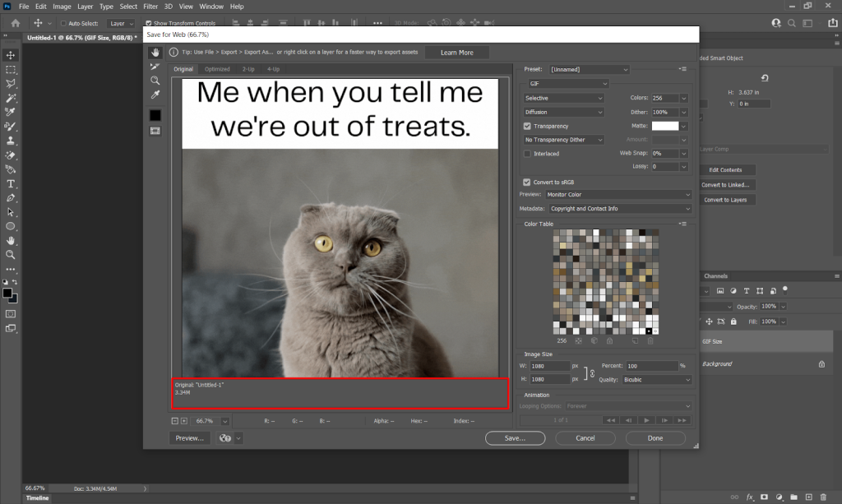
Task: Open the File menu
Action: pos(24,7)
